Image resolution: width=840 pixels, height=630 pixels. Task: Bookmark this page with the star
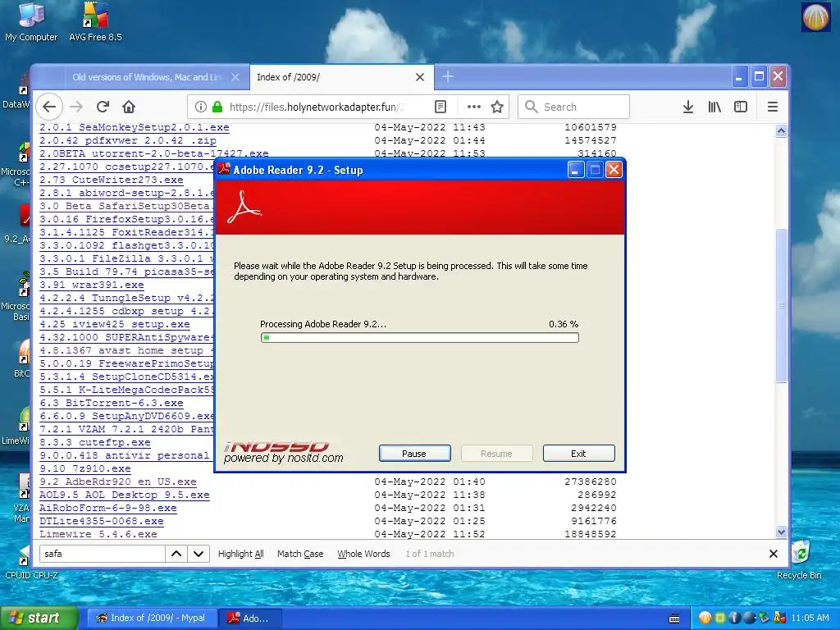point(497,107)
